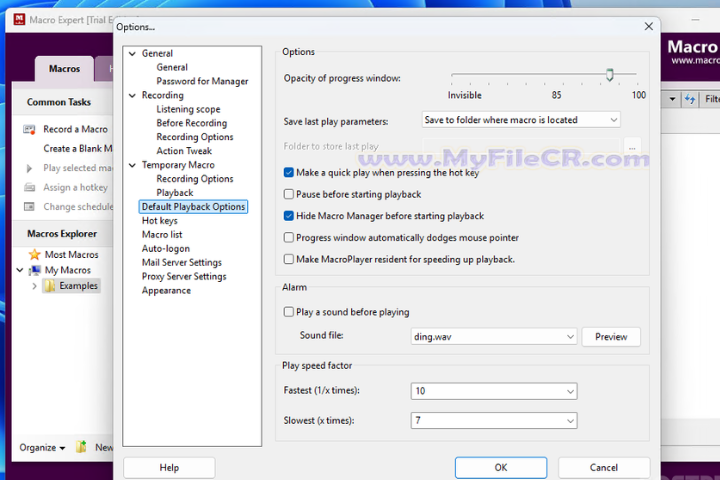Select Listening scope option page
Screen dimensions: 720x480
[188, 109]
